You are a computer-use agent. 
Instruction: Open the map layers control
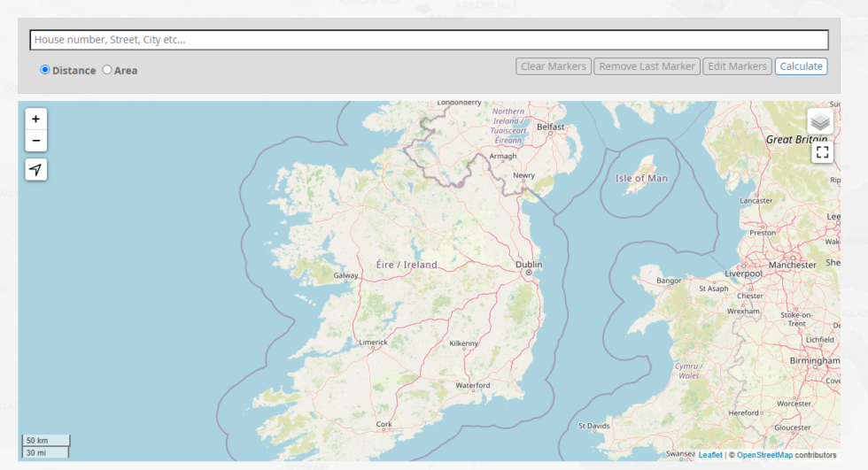[x=819, y=121]
